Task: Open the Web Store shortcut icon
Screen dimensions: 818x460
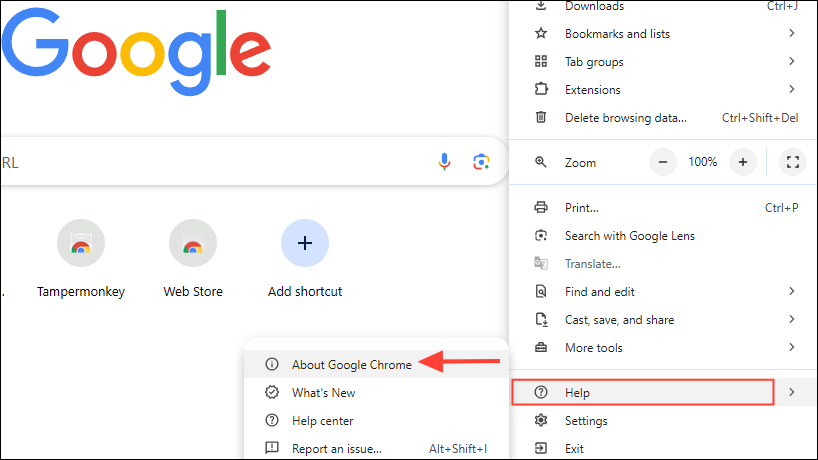Action: pos(193,243)
